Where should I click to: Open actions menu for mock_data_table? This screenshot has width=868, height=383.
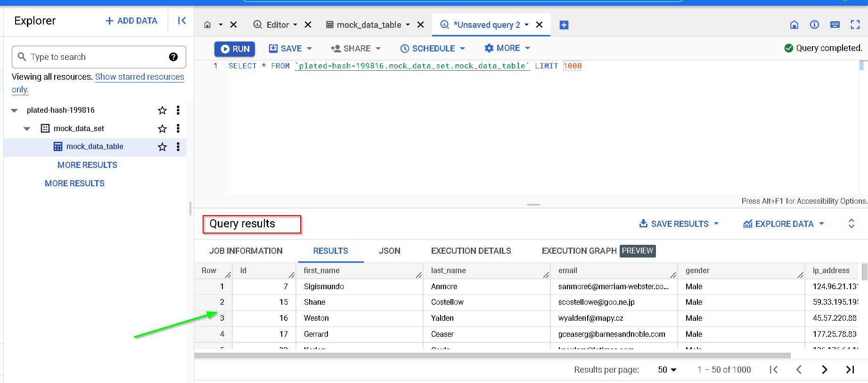tap(178, 147)
